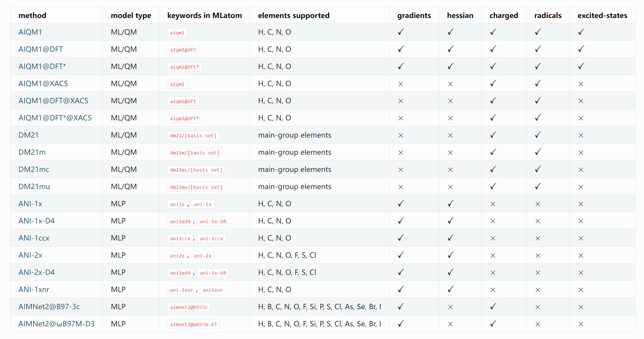This screenshot has height=339, width=644.
Task: Click the excited-states checkmark for AIQM1
Action: pyautogui.click(x=581, y=32)
